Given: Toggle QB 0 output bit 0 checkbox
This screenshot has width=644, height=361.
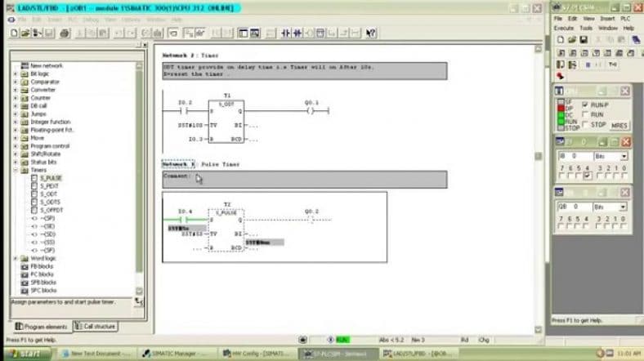Looking at the screenshot, I should click(x=624, y=226).
